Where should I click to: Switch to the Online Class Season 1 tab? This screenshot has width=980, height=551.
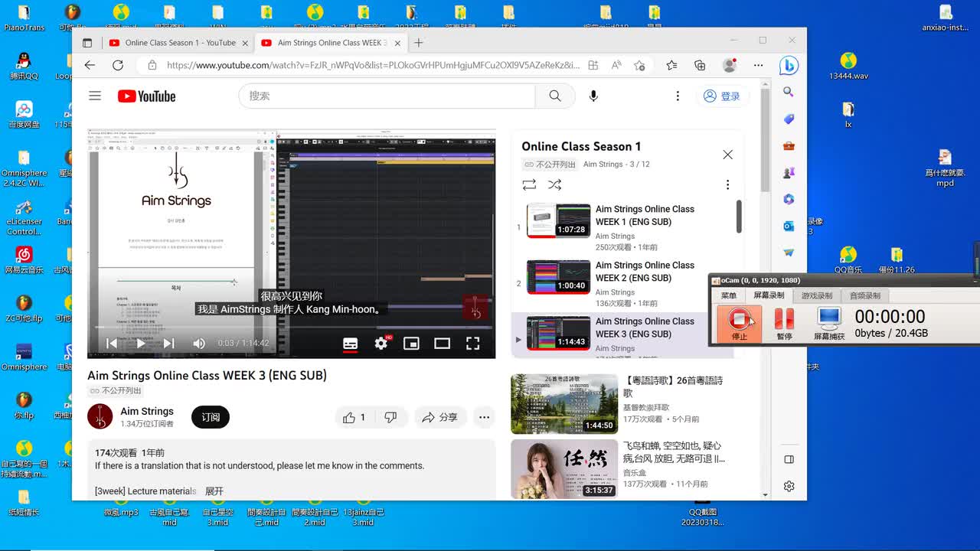pos(179,43)
